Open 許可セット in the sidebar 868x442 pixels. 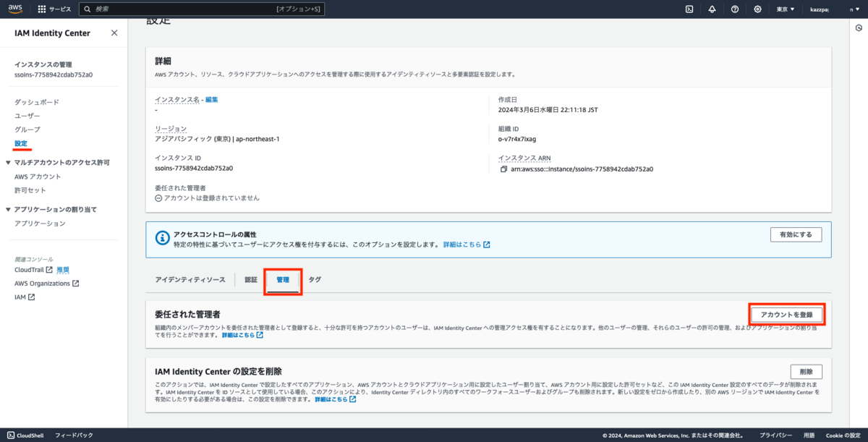coord(30,190)
